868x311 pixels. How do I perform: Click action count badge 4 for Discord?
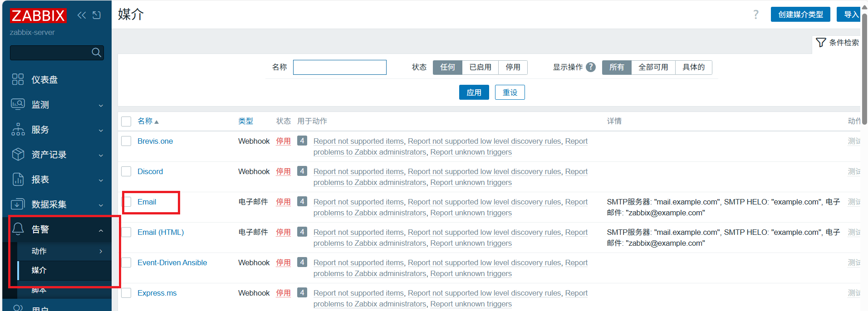click(302, 171)
